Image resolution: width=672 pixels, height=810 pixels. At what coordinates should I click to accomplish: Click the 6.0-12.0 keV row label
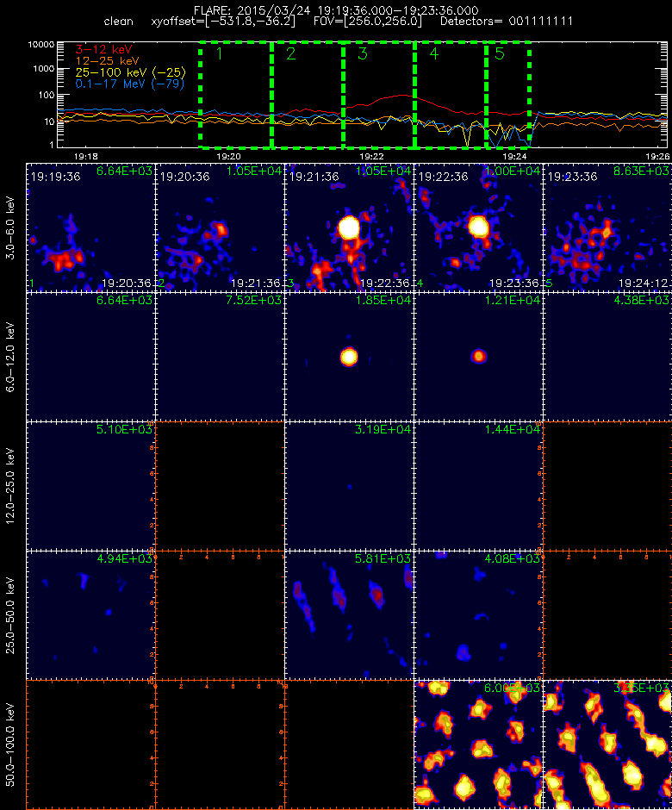click(x=10, y=357)
